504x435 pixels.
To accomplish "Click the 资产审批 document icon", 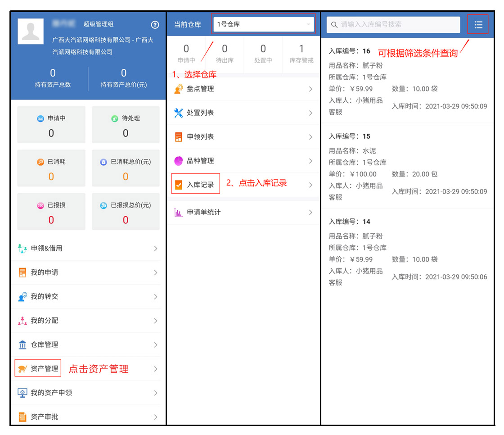I will [22, 417].
